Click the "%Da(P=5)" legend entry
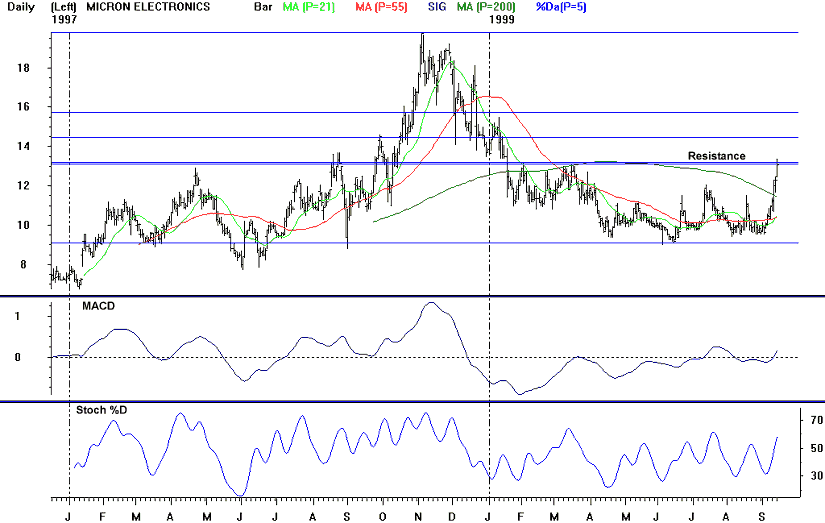825x523 pixels. coord(561,7)
